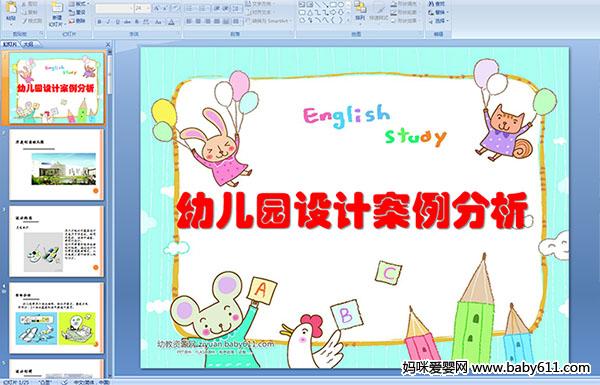600x385 pixels.
Task: Select the rectangle shape in gallery
Action: pyautogui.click(x=333, y=5)
